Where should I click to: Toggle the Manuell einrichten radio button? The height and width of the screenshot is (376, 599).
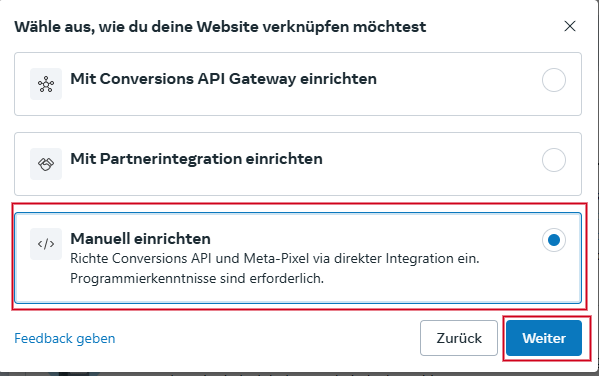click(554, 240)
